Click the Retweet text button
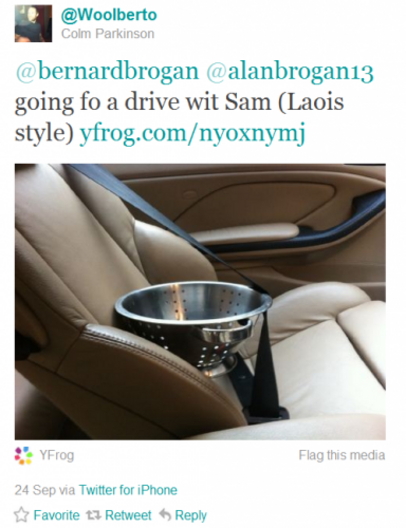406x528 pixels. point(128,515)
